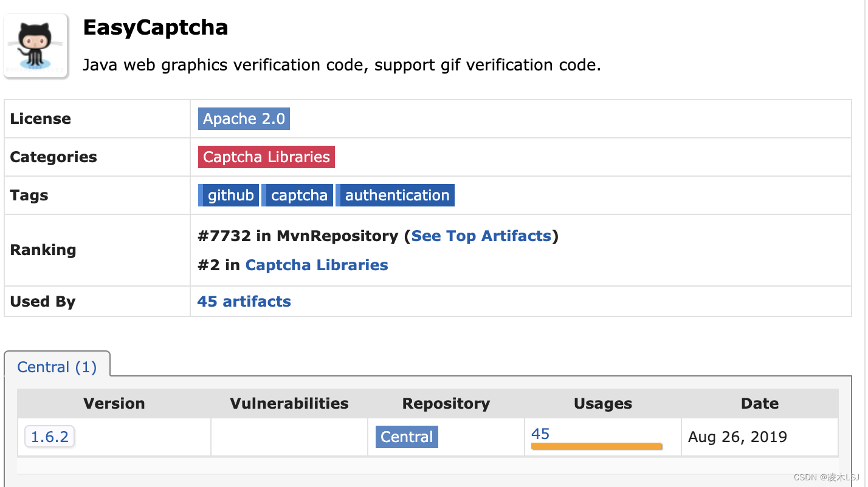Click the EasyCaptcha page title

[x=155, y=27]
